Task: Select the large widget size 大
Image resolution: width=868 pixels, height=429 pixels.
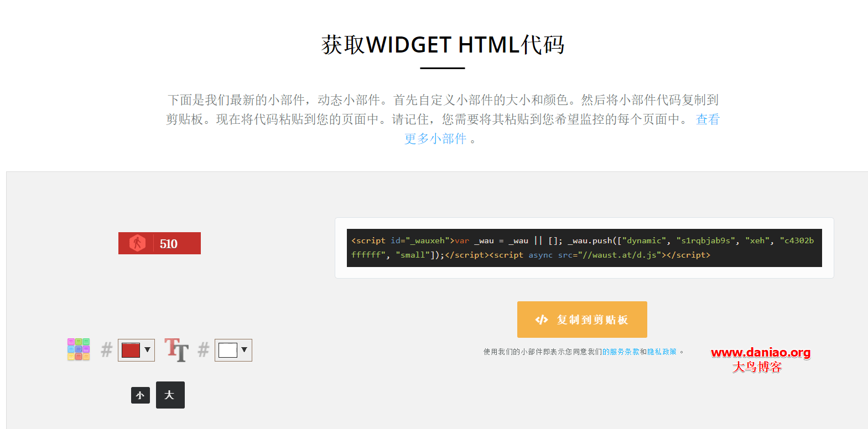Action: [x=170, y=395]
